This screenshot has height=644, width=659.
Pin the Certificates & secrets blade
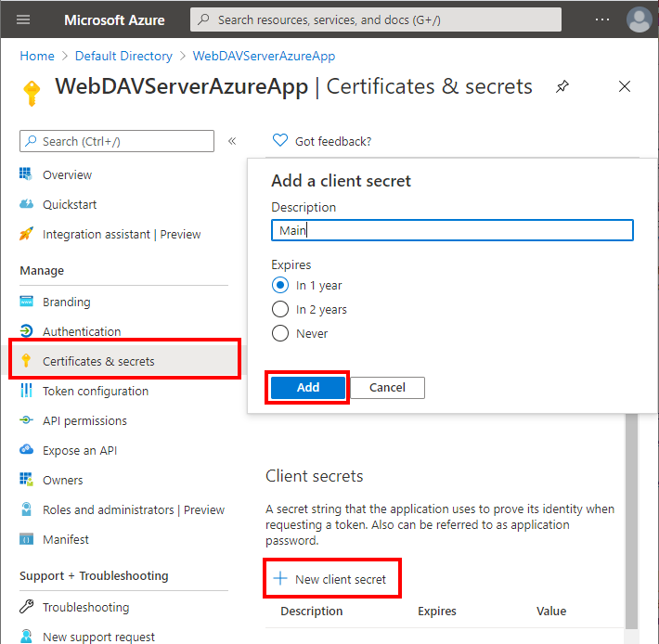click(562, 86)
